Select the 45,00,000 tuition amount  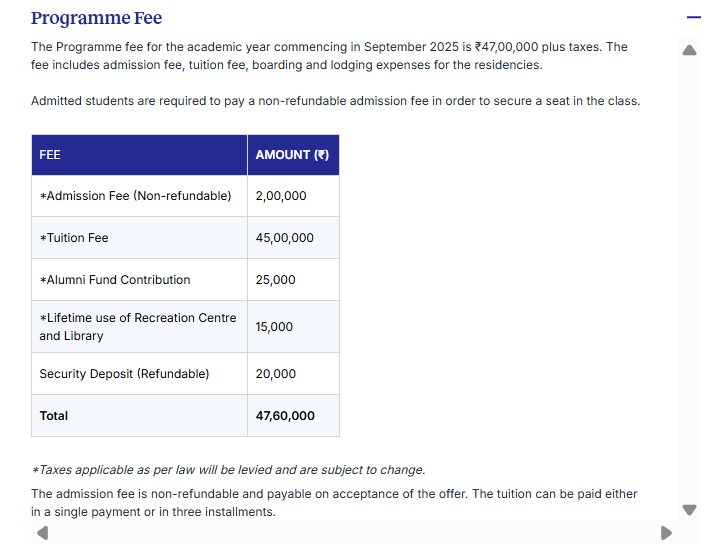(285, 238)
